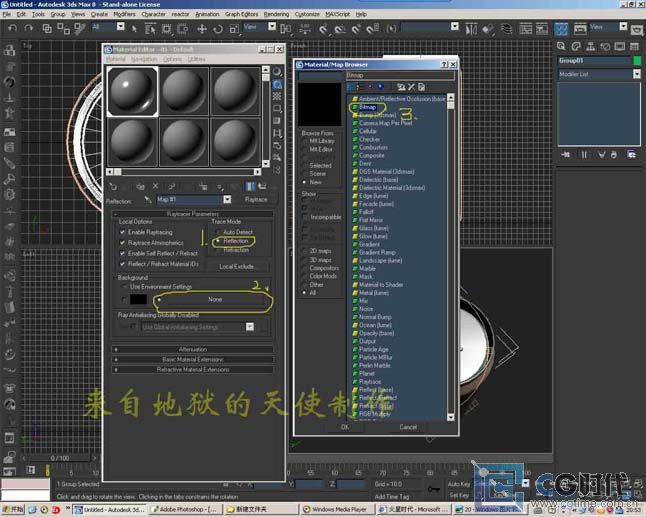Click the Rectangular Selection Region icon
Screen dimensions: 646x517
[x=166, y=29]
